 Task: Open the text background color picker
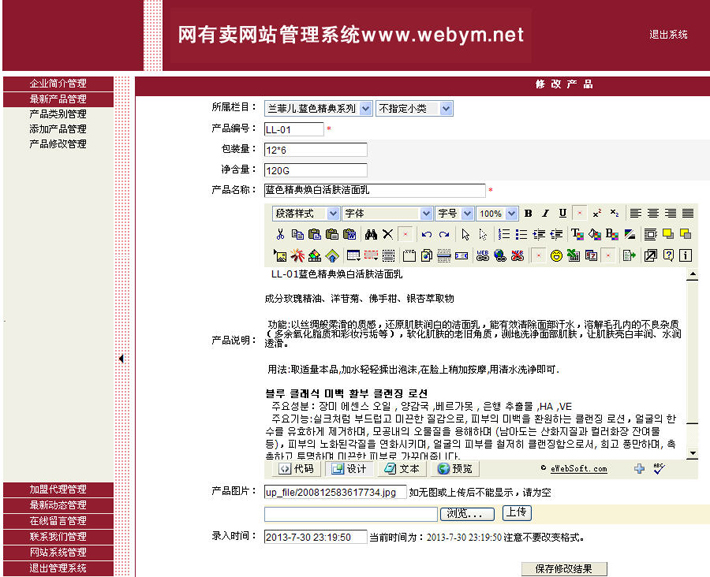click(595, 234)
